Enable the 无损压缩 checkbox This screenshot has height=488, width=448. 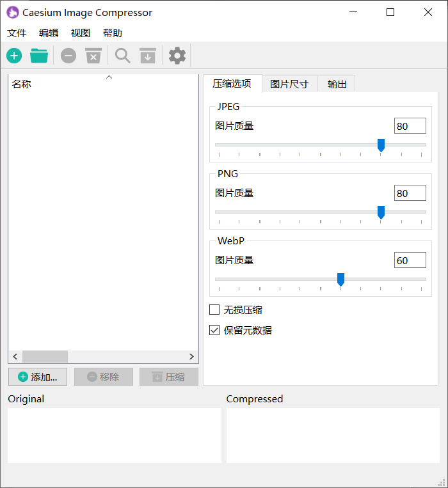(x=214, y=310)
